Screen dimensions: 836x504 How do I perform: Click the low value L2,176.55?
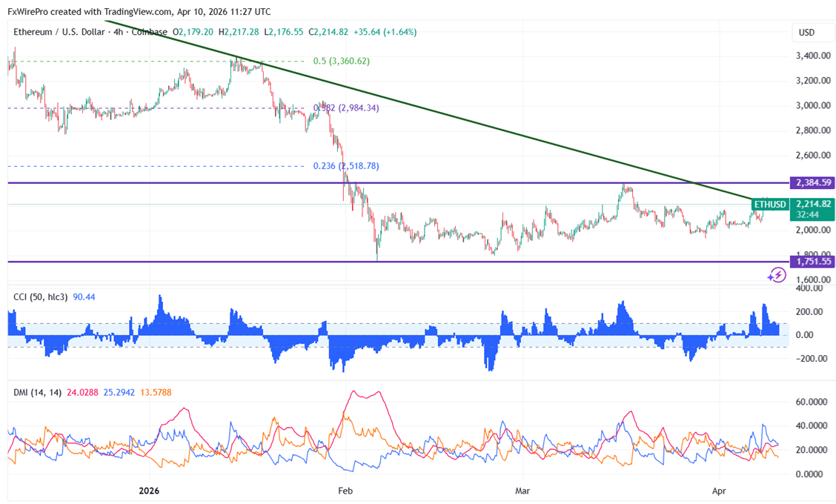[284, 32]
